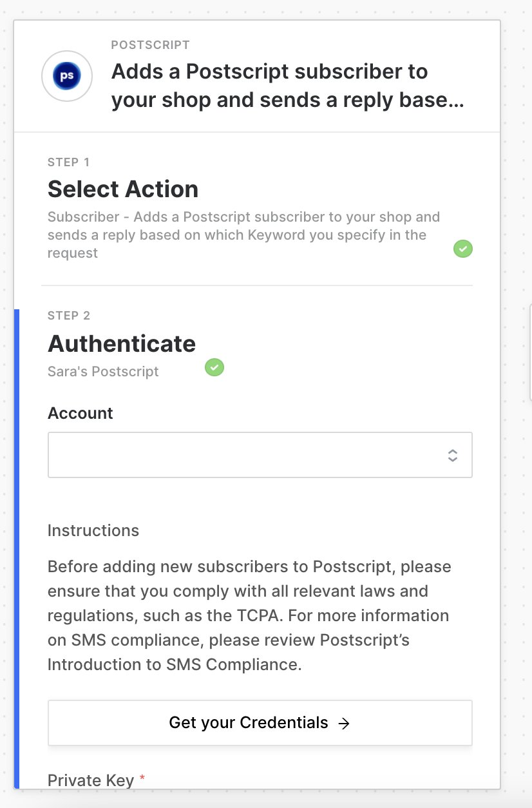
Task: Click the Postscript "ps" logo icon
Action: point(67,76)
